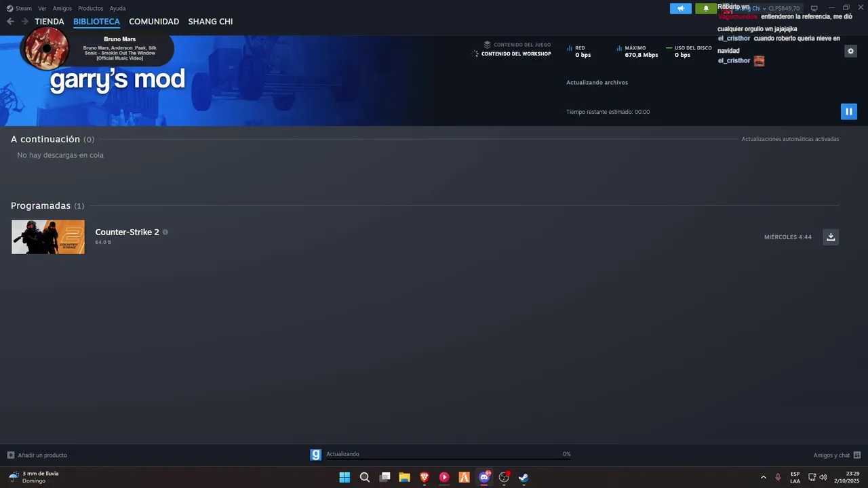This screenshot has width=868, height=488.
Task: Open Steam from taskbar
Action: pyautogui.click(x=524, y=477)
